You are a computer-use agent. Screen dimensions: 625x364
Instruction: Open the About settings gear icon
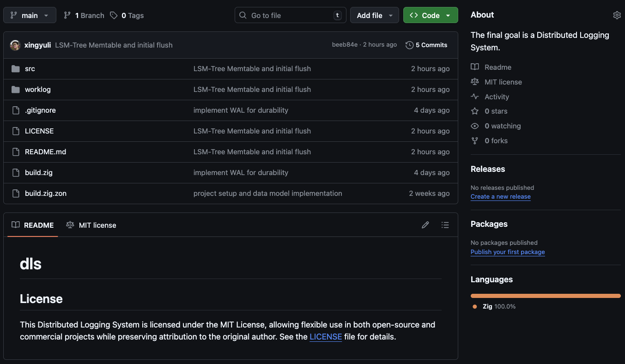(617, 15)
